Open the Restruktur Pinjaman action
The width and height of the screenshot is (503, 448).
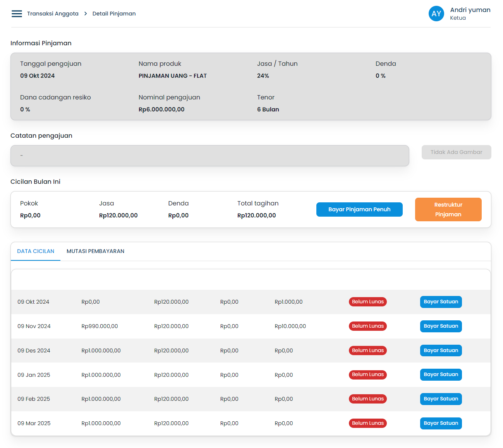[x=448, y=209]
